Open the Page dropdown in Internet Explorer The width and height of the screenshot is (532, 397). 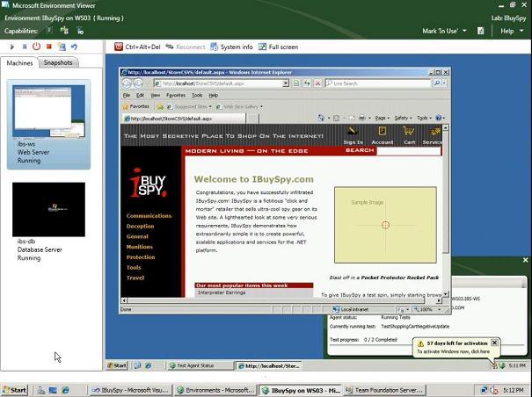coord(382,118)
